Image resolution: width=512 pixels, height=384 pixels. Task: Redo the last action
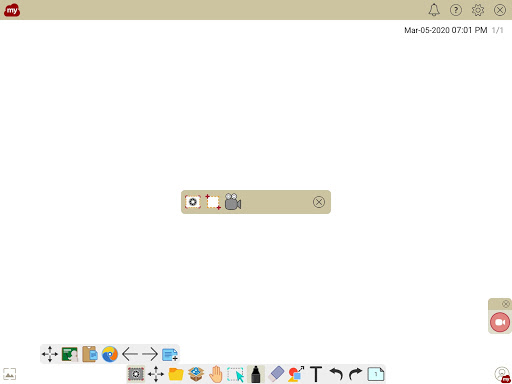355,374
